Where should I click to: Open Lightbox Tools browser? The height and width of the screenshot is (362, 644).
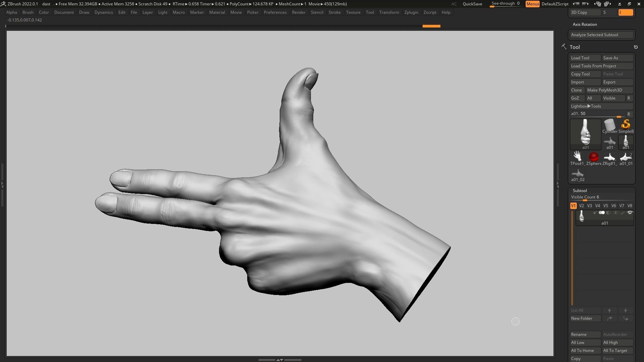click(x=601, y=106)
